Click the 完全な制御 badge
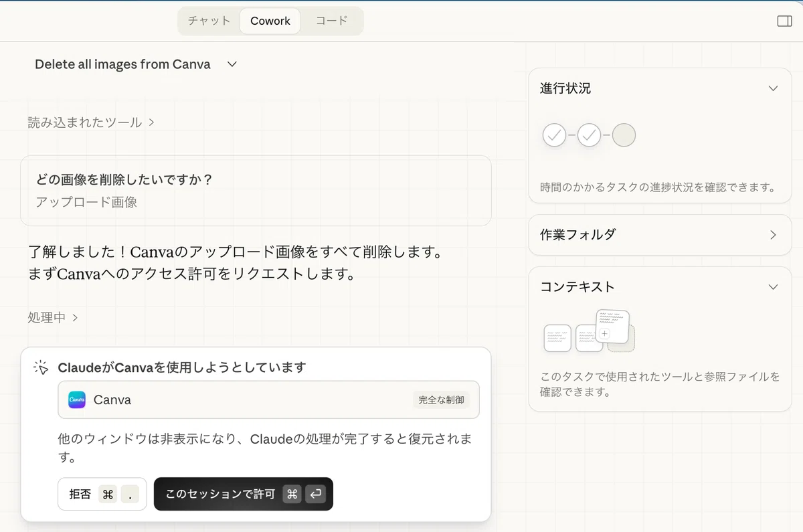The width and height of the screenshot is (803, 532). pyautogui.click(x=441, y=400)
